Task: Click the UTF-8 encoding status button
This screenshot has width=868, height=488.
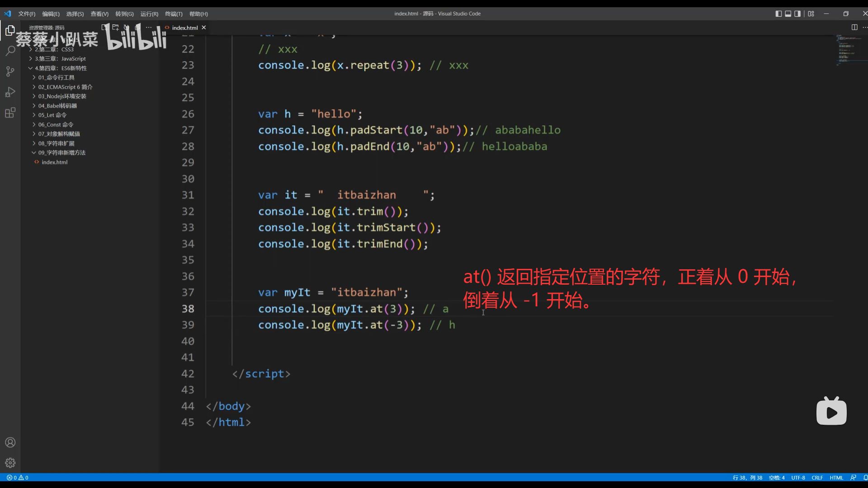Action: pos(798,478)
